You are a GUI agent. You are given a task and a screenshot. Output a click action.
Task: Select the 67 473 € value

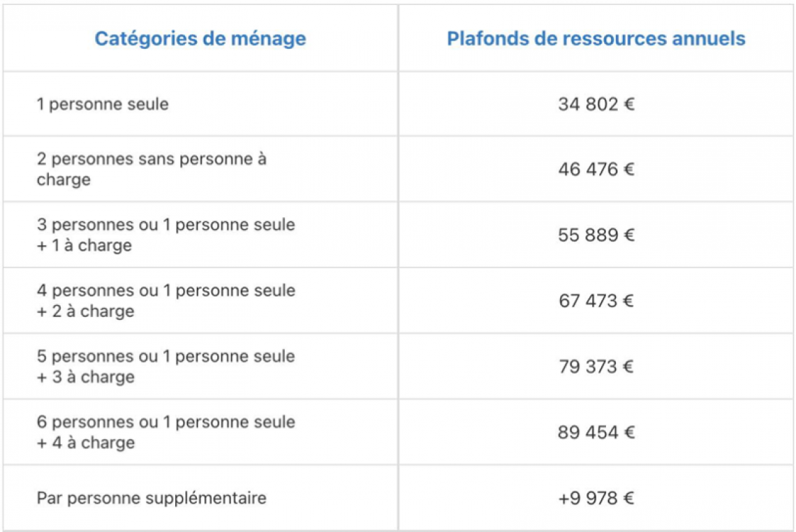[x=596, y=301]
